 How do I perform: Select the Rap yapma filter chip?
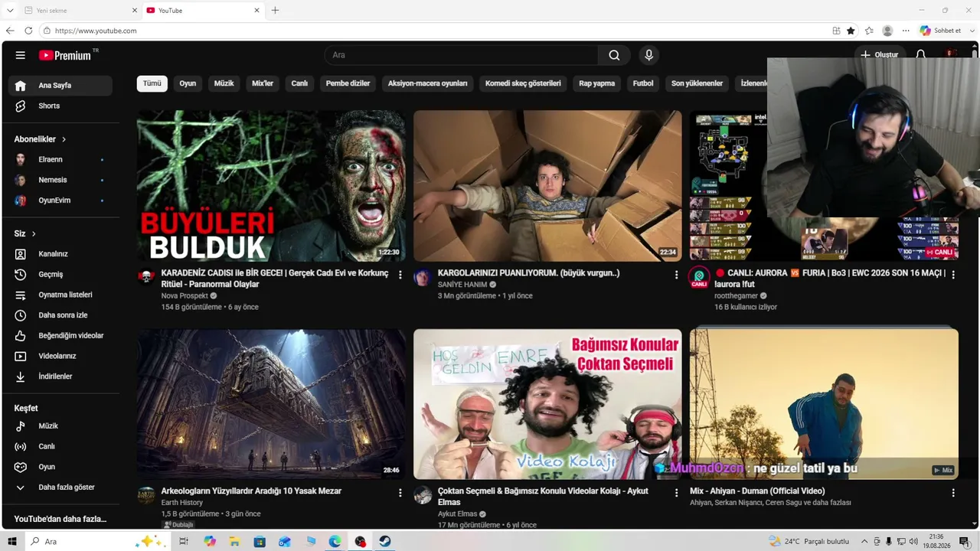point(597,83)
